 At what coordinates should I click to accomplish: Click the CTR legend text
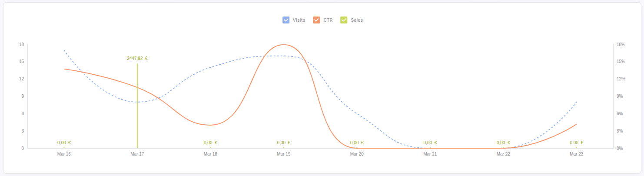tap(328, 20)
